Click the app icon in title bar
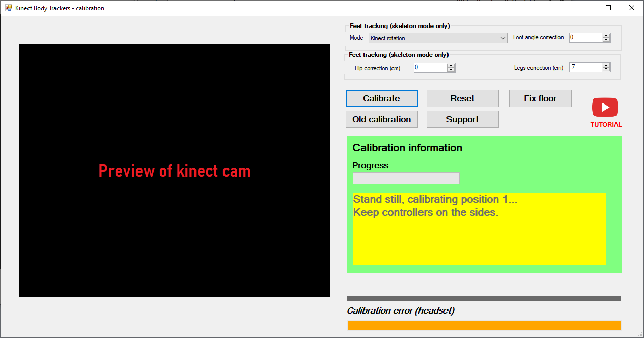The image size is (644, 338). click(8, 8)
